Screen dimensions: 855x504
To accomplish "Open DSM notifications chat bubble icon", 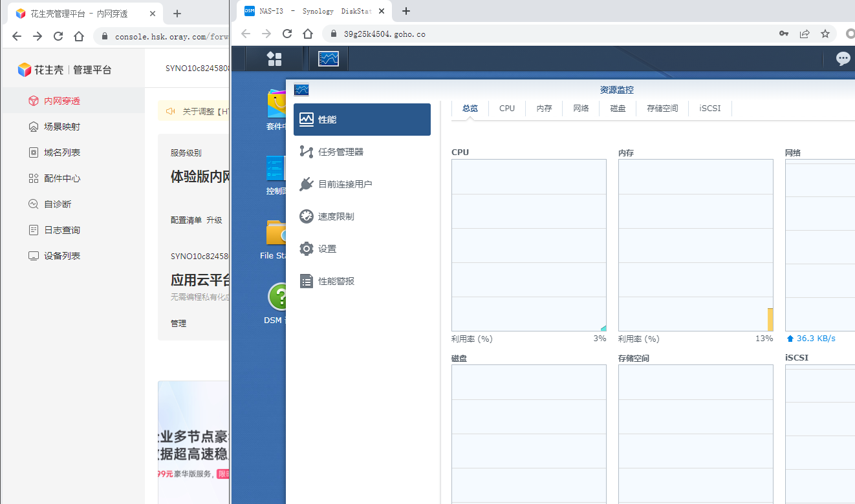I will 843,59.
